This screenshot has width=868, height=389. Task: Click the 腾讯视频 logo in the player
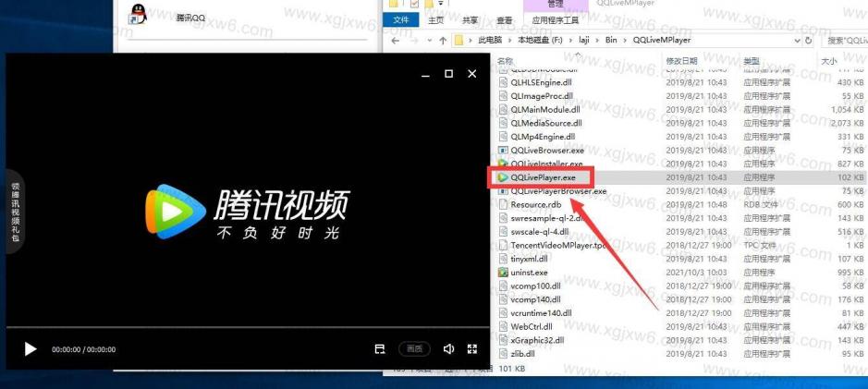[248, 212]
